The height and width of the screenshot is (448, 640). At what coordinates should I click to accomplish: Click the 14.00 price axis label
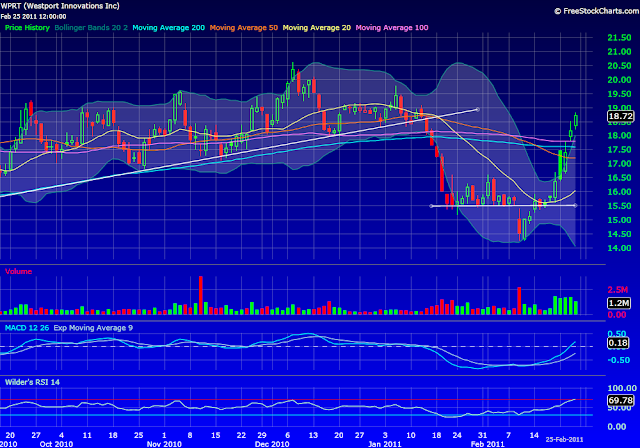(620, 248)
